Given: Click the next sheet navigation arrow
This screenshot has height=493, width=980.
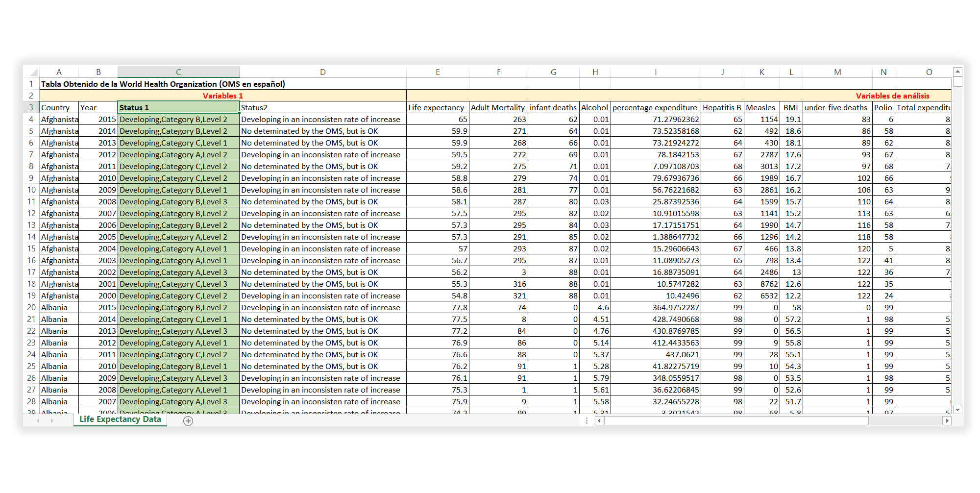Looking at the screenshot, I should [x=52, y=421].
